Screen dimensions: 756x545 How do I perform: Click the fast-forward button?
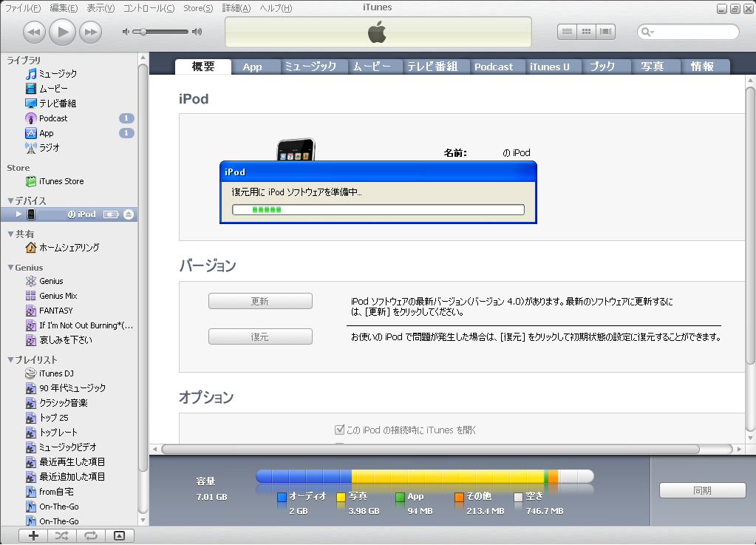pos(91,33)
